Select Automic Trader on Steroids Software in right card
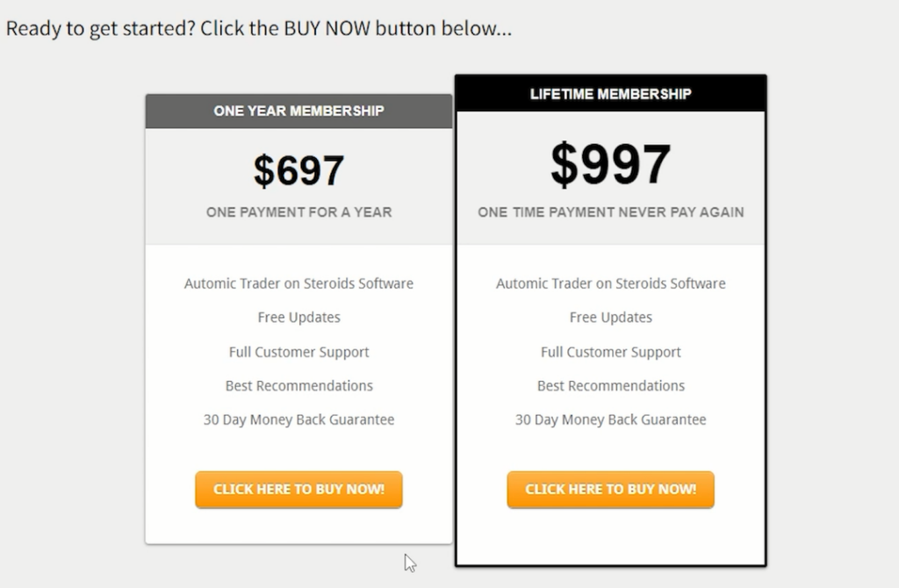 [x=610, y=283]
